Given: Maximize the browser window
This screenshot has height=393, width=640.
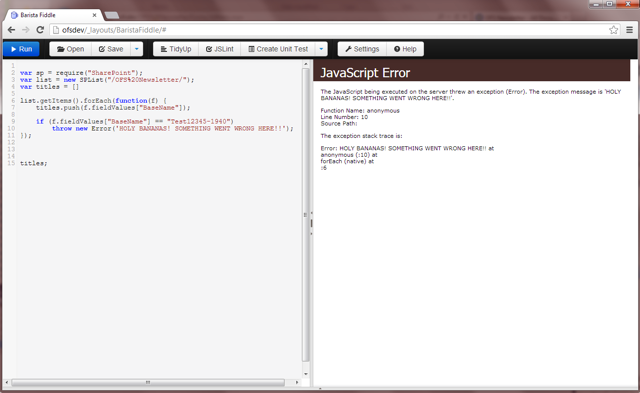Looking at the screenshot, I should click(x=609, y=4).
